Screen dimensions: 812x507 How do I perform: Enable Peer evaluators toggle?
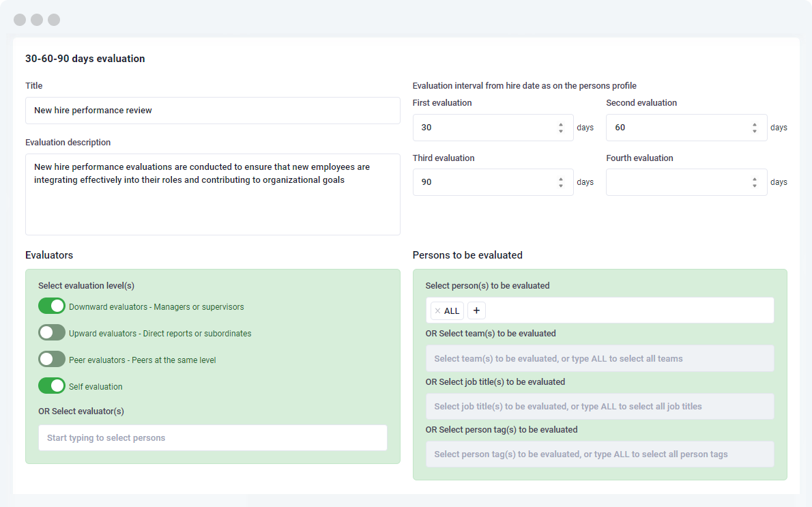click(x=51, y=359)
